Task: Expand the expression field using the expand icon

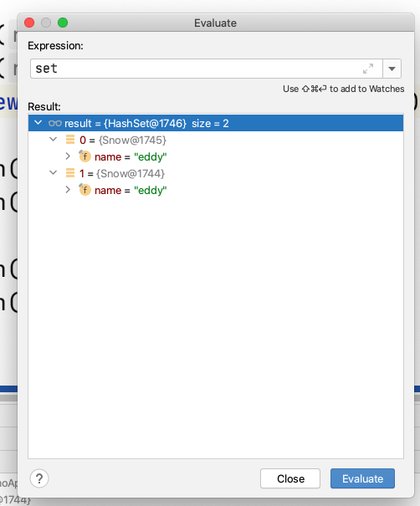Action: (x=368, y=69)
